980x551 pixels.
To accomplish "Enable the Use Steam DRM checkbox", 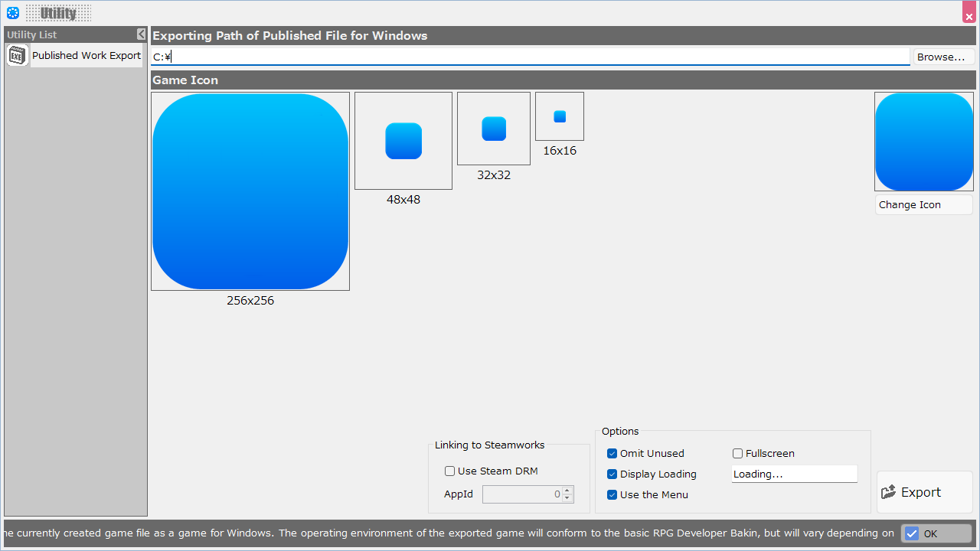I will (450, 471).
